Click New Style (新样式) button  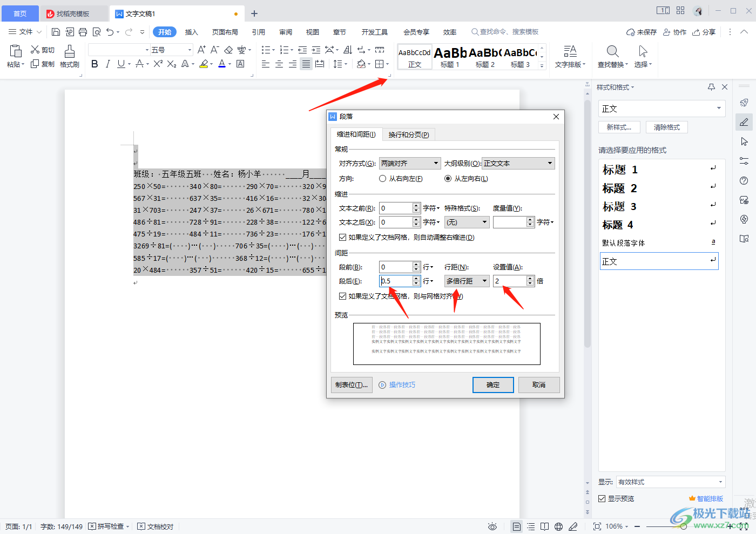point(619,127)
